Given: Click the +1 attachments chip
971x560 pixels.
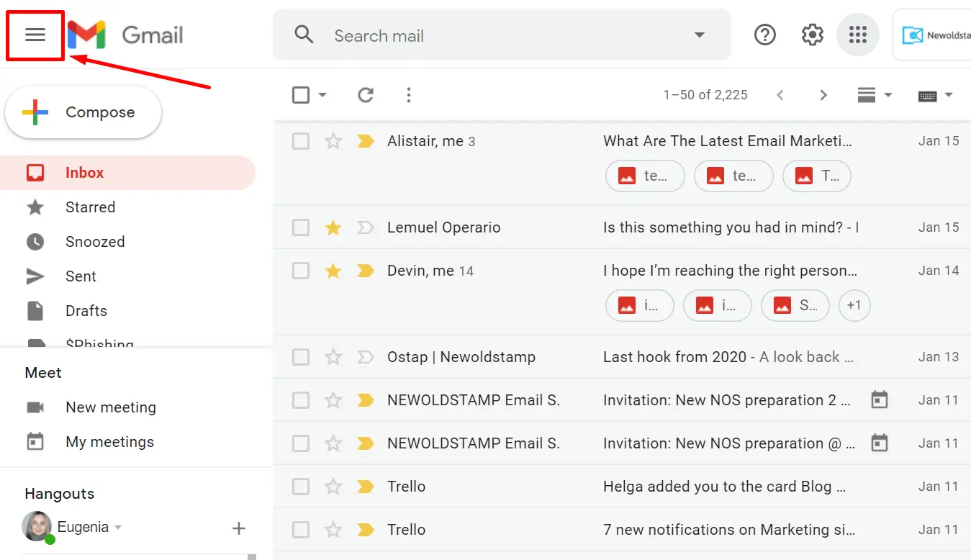Looking at the screenshot, I should pyautogui.click(x=854, y=305).
